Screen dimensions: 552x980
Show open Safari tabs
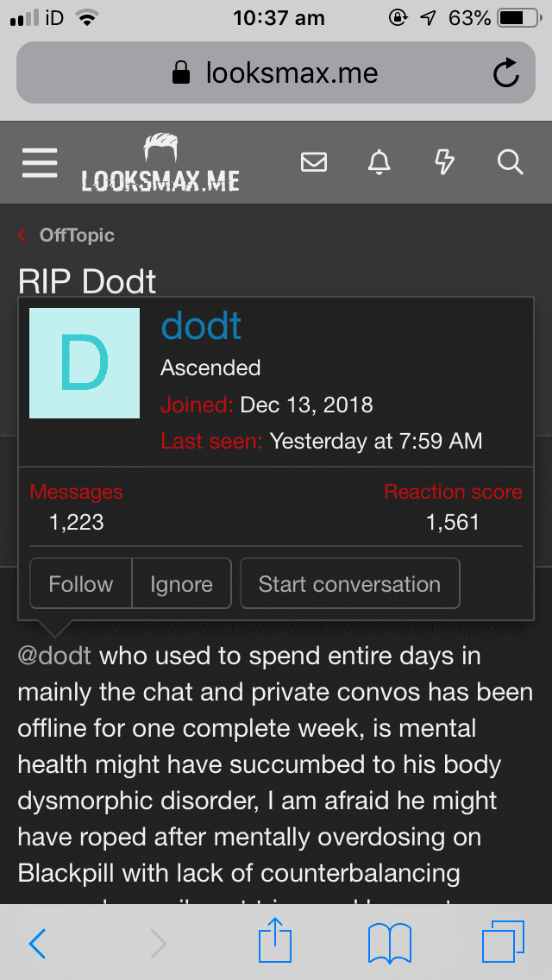coord(503,942)
